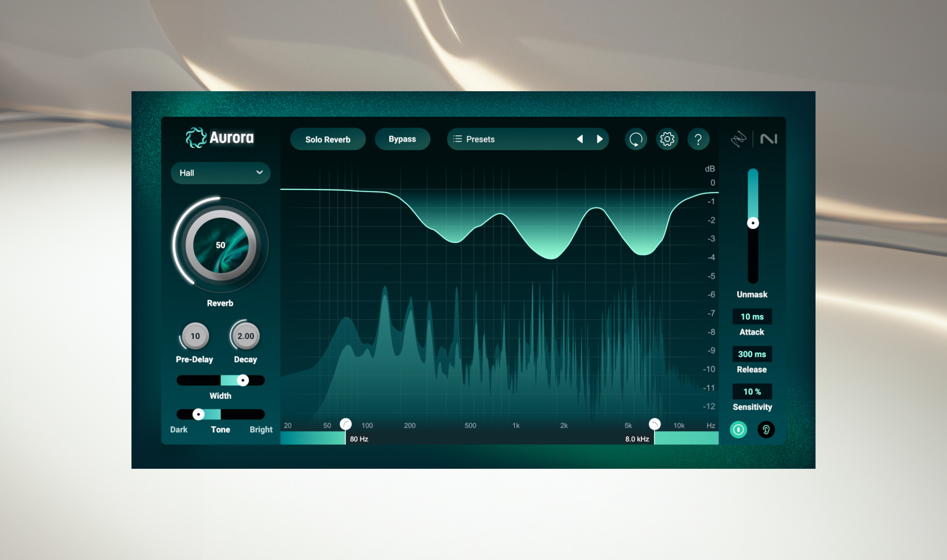The image size is (947, 560).
Task: Open the settings gear icon
Action: pyautogui.click(x=667, y=139)
